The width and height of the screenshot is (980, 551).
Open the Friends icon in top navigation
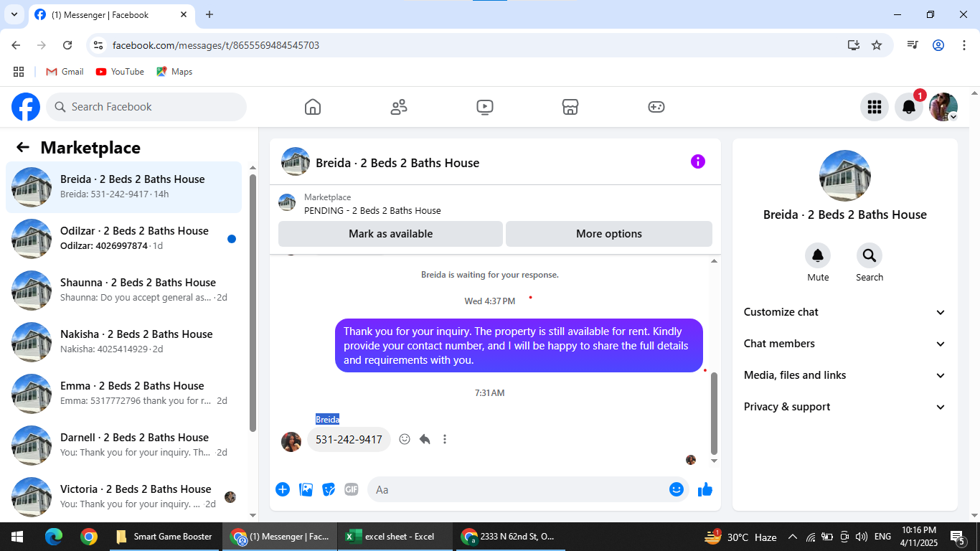coord(399,107)
